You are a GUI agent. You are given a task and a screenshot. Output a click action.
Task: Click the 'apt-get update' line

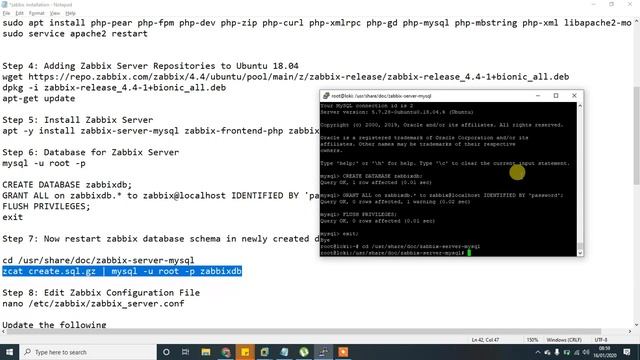(x=39, y=98)
